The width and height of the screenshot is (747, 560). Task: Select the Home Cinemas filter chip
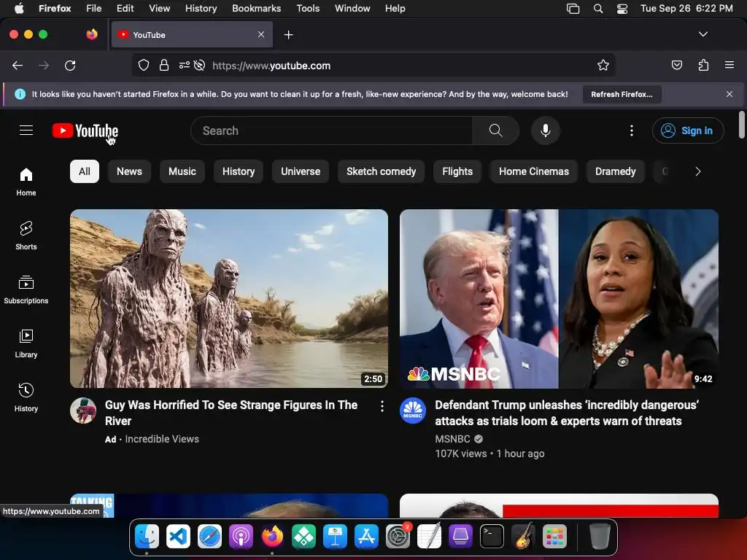[533, 171]
